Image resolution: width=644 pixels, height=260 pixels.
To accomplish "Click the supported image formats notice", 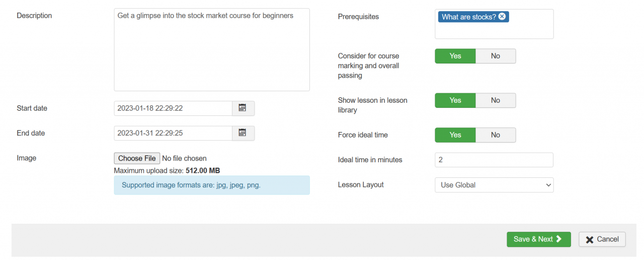I will click(x=211, y=185).
